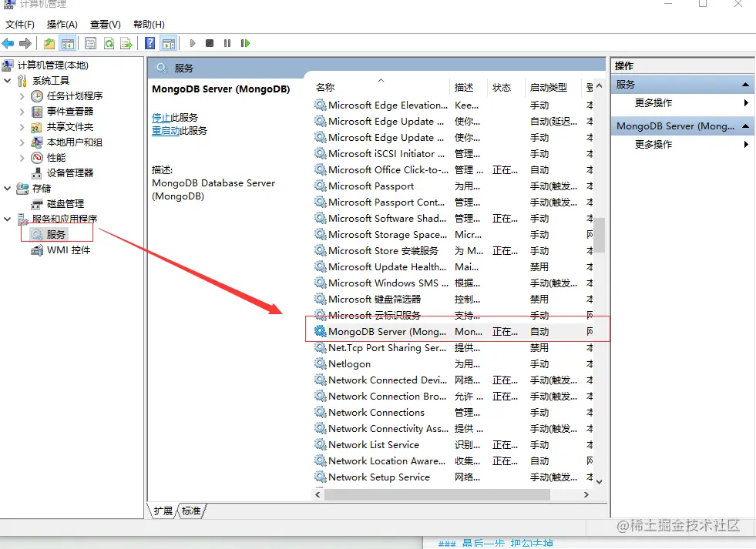Select Net.Tcp Port Sharing Service row
Image resolution: width=756 pixels, height=549 pixels.
coord(453,348)
